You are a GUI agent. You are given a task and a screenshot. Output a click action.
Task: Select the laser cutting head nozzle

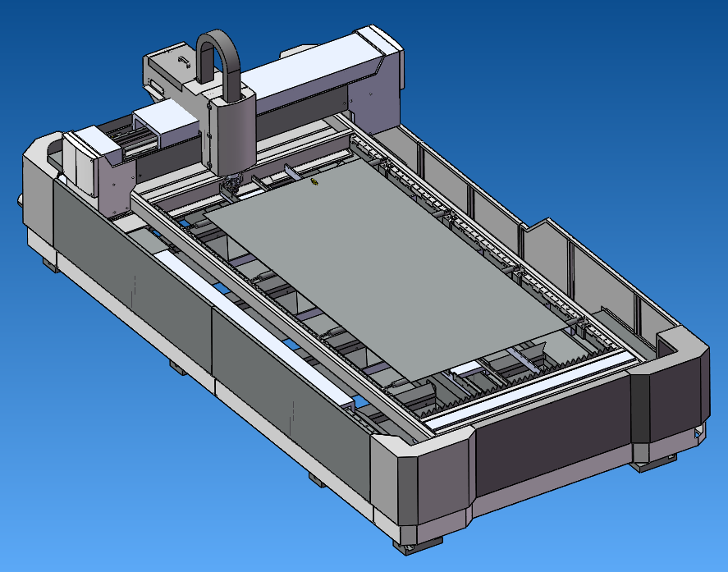[x=231, y=185]
